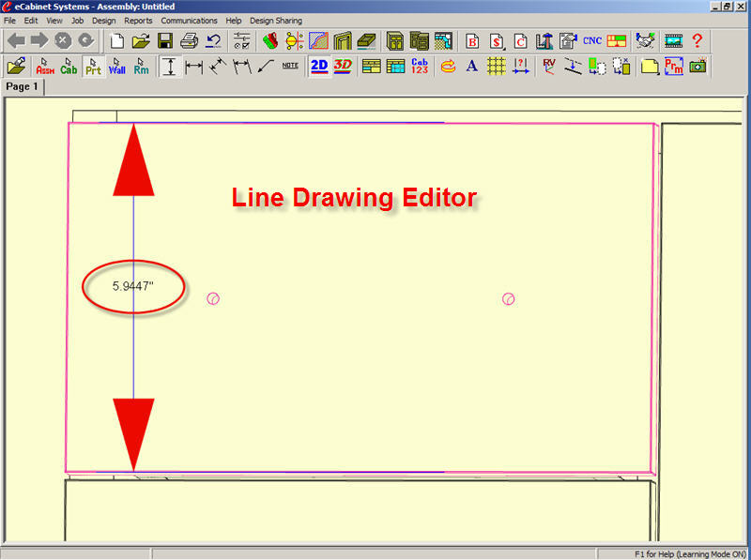Open the Communications menu

click(190, 21)
